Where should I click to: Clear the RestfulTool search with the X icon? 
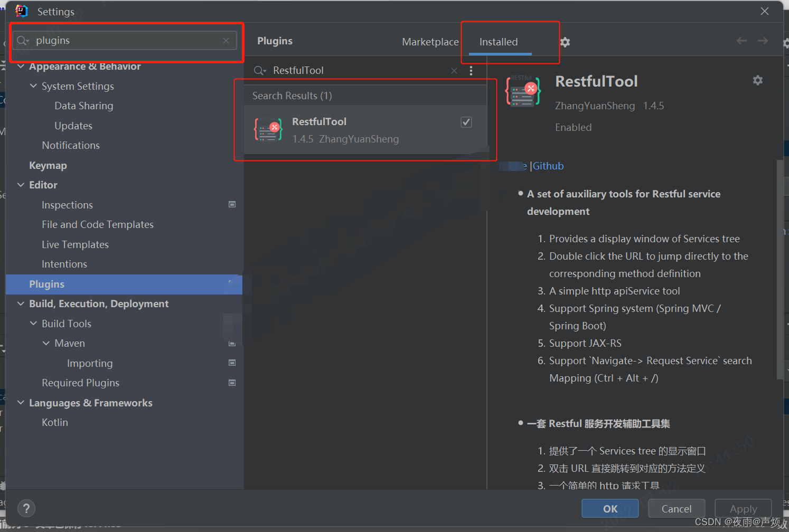[x=454, y=70]
